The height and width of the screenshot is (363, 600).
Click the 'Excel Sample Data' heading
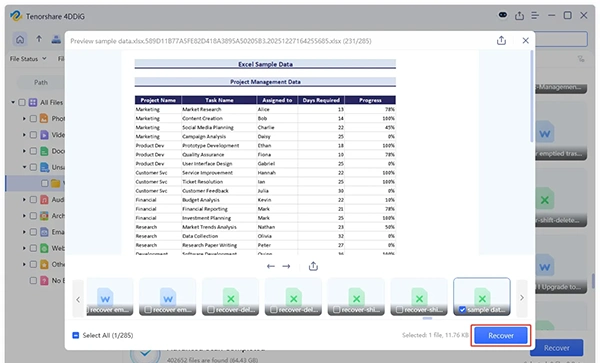coord(265,64)
